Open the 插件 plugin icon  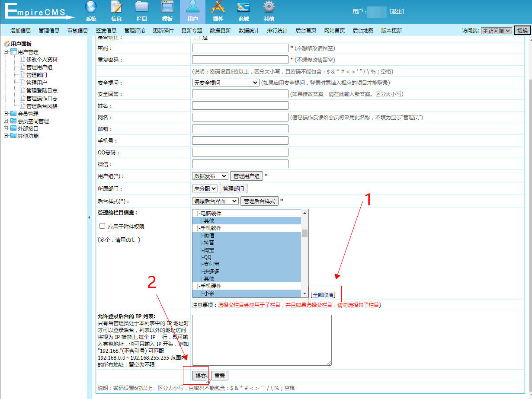[218, 7]
